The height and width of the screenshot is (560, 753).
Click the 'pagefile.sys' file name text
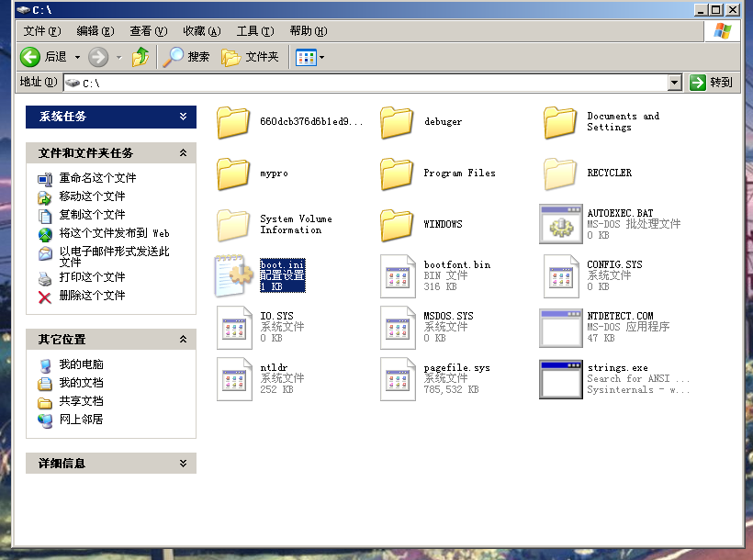456,368
